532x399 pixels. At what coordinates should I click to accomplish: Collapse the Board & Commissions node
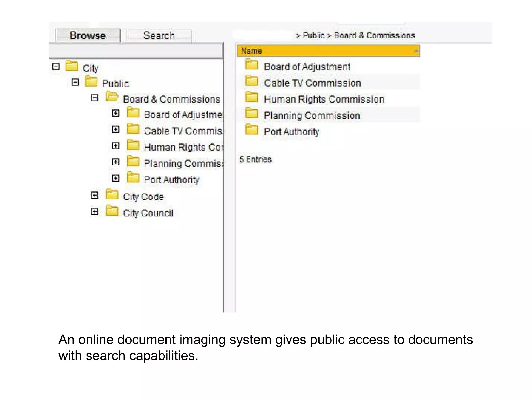coord(95,98)
